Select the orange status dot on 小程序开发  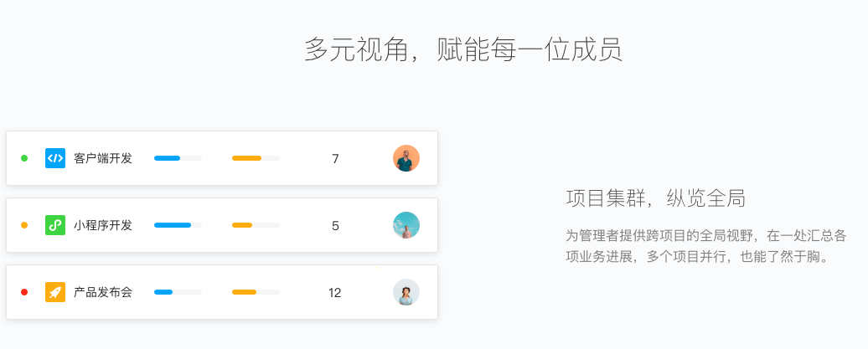(24, 225)
